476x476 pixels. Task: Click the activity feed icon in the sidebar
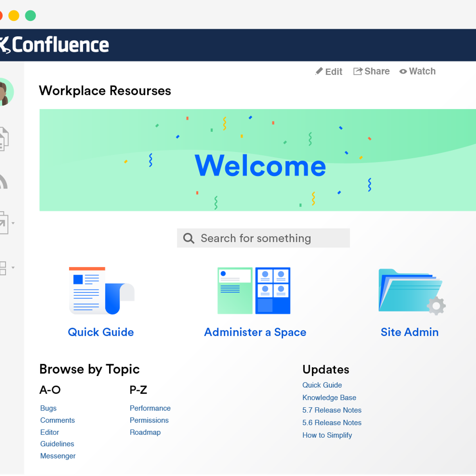pos(3,182)
